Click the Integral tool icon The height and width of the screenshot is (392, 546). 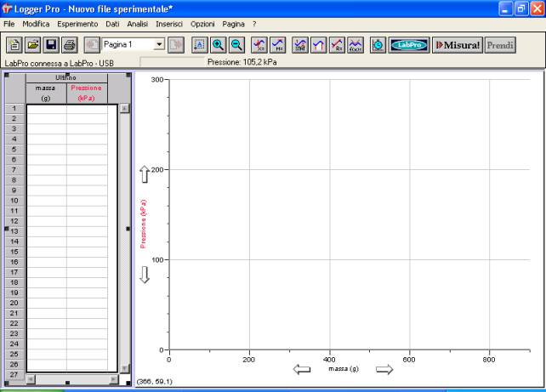319,45
